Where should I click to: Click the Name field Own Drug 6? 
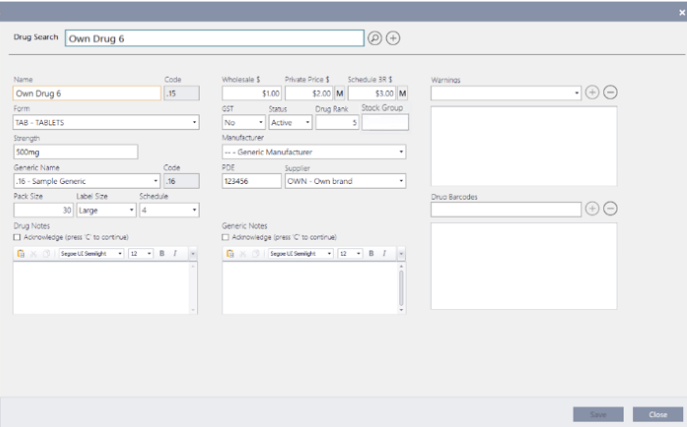pos(87,93)
